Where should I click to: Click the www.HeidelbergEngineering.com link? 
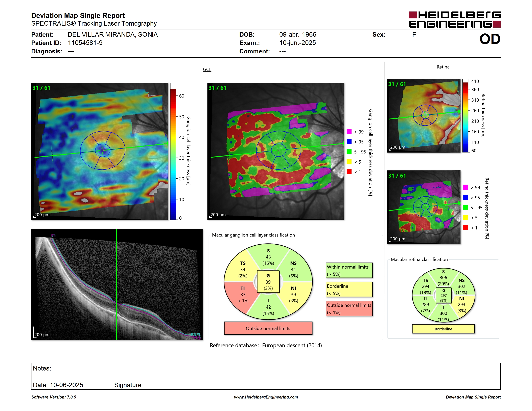[266, 397]
